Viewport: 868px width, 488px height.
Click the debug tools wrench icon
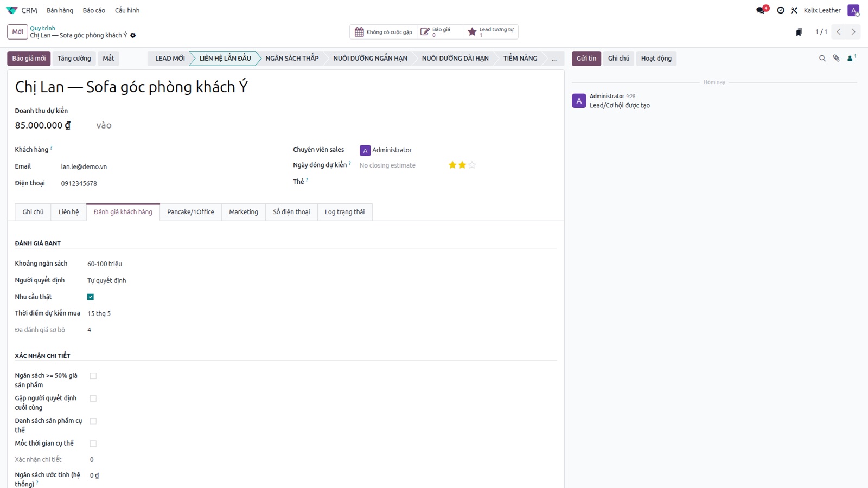(794, 10)
